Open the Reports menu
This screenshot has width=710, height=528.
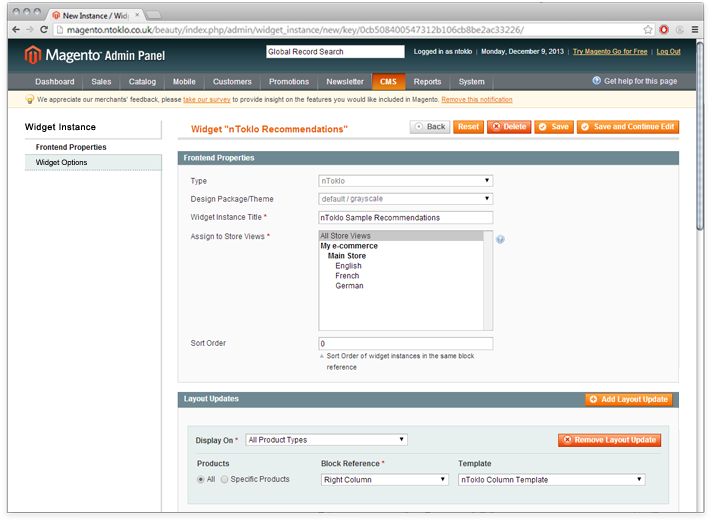427,82
